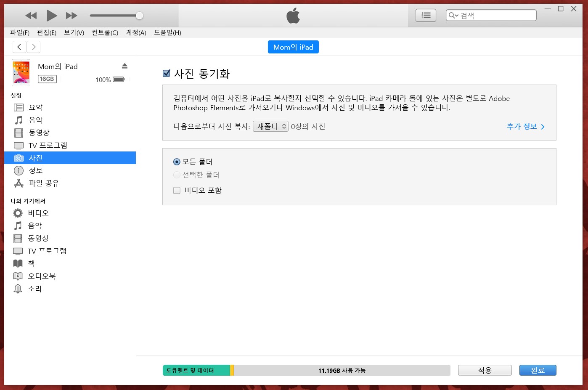Click the fast-forward playback button
The width and height of the screenshot is (588, 390).
pos(72,16)
